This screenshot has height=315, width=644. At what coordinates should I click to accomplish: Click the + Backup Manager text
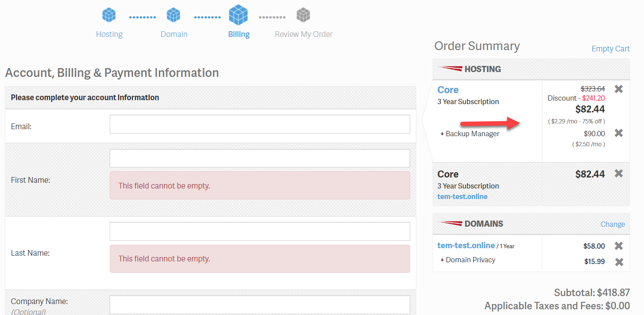[470, 134]
